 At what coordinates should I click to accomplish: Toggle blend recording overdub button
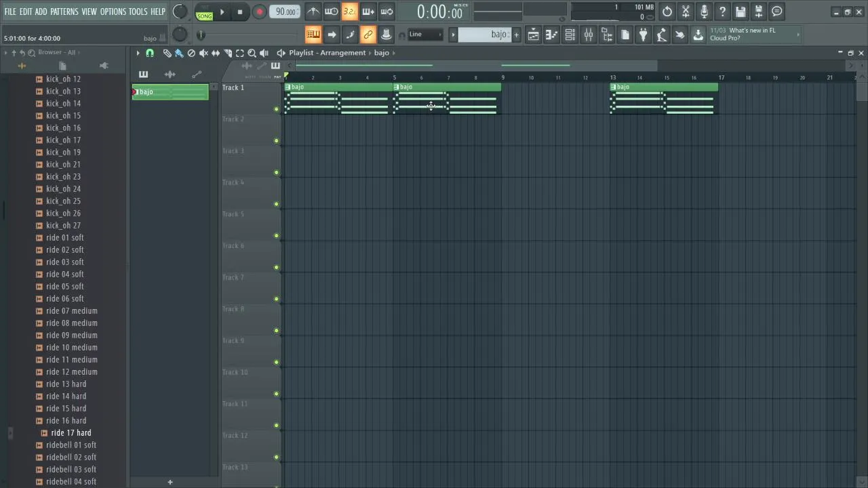coord(368,12)
